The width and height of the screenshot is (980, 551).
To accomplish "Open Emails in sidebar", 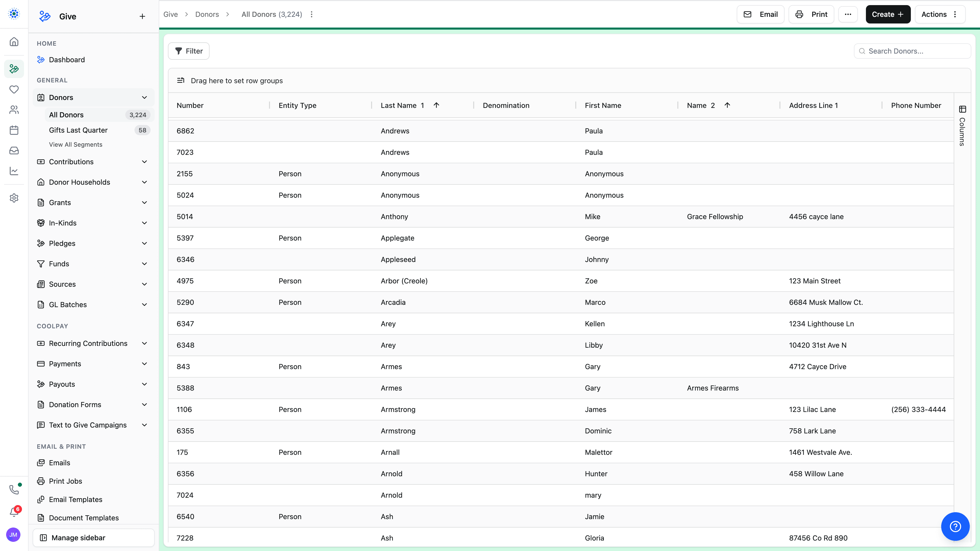I will click(59, 463).
